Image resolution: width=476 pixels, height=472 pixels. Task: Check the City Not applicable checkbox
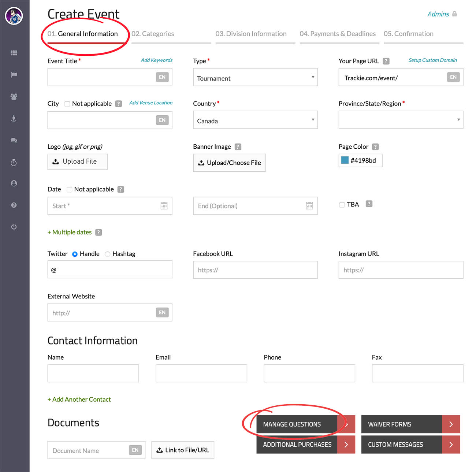click(67, 104)
